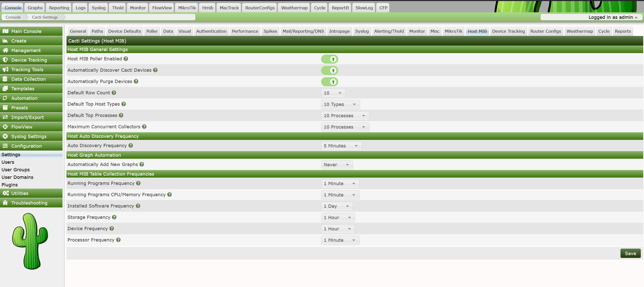
Task: Click the Tracking Tools megaphone icon
Action: coord(5,69)
